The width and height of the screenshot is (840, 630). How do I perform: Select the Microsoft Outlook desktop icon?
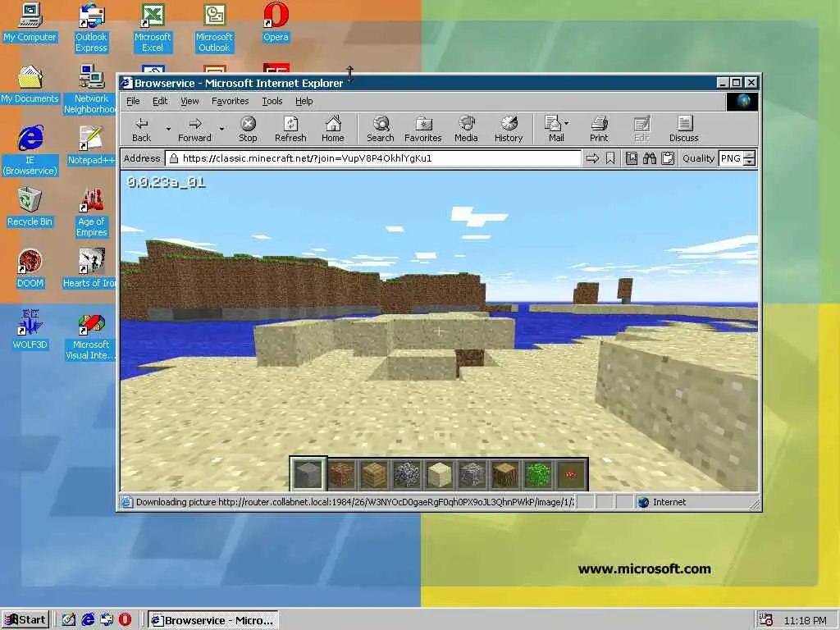[214, 28]
